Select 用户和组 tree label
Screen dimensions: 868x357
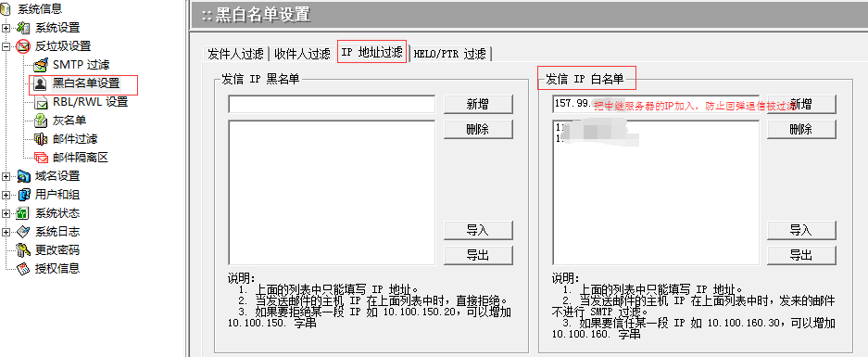click(x=57, y=195)
